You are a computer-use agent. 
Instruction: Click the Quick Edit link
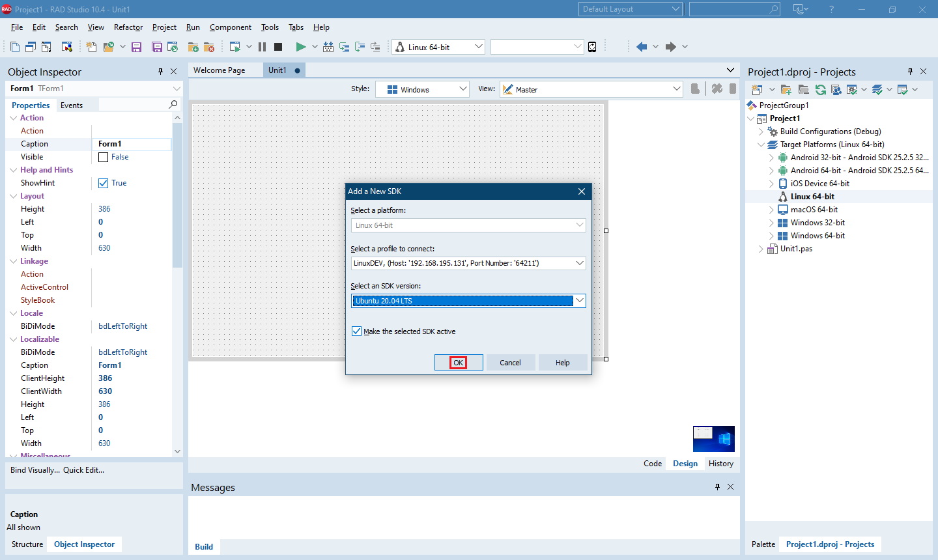click(83, 470)
